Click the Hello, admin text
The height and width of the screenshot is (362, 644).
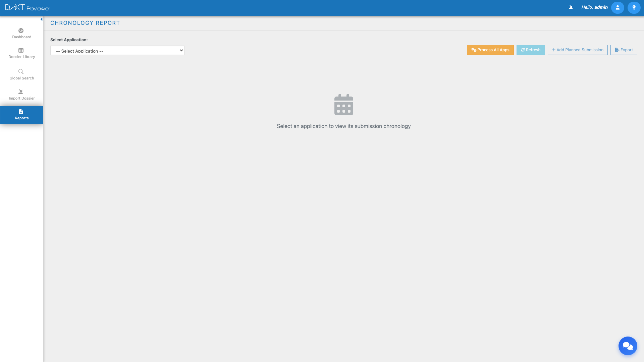(594, 7)
